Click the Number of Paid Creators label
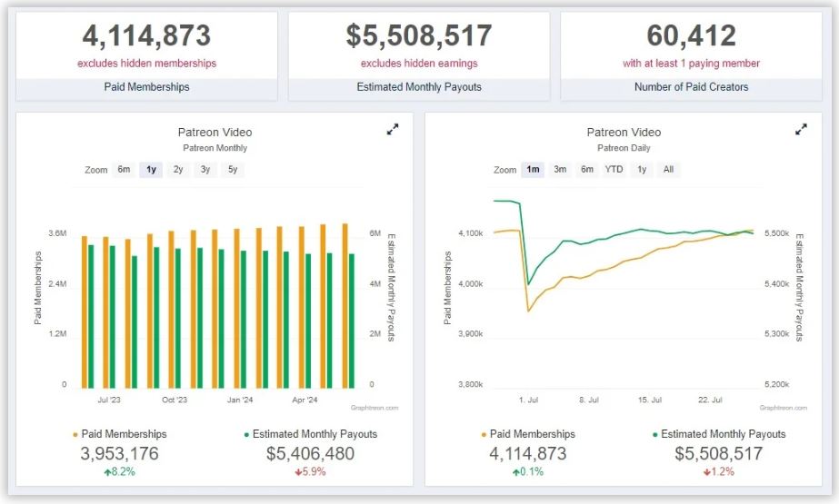This screenshot has width=839, height=504. coord(692,86)
